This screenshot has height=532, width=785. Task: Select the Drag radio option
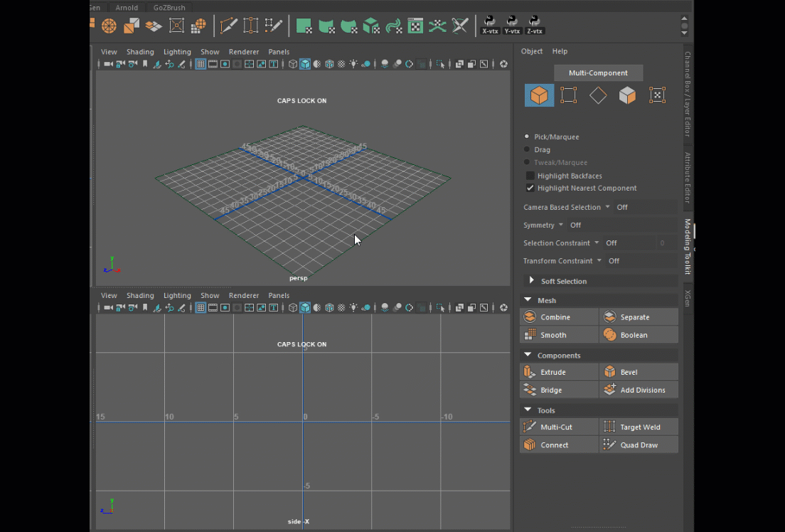527,150
